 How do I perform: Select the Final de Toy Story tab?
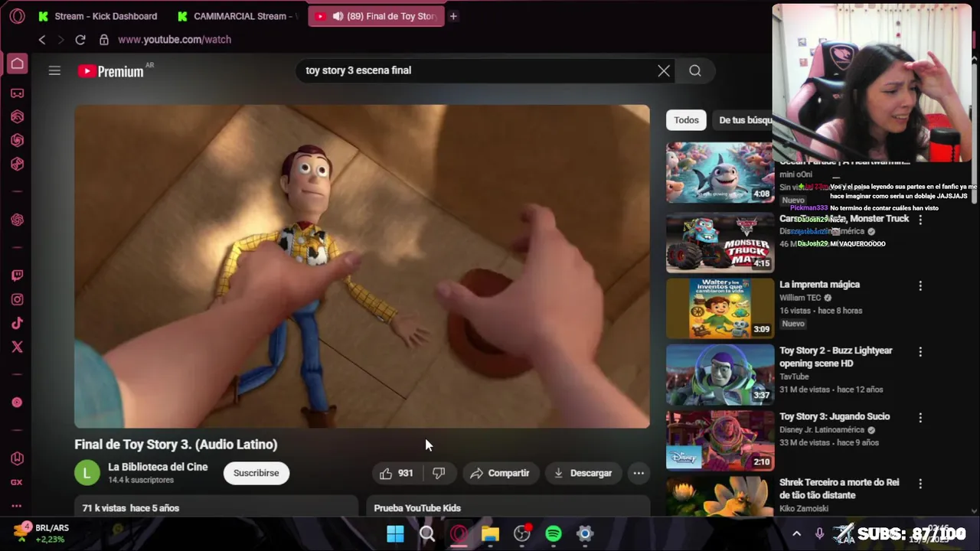point(376,16)
